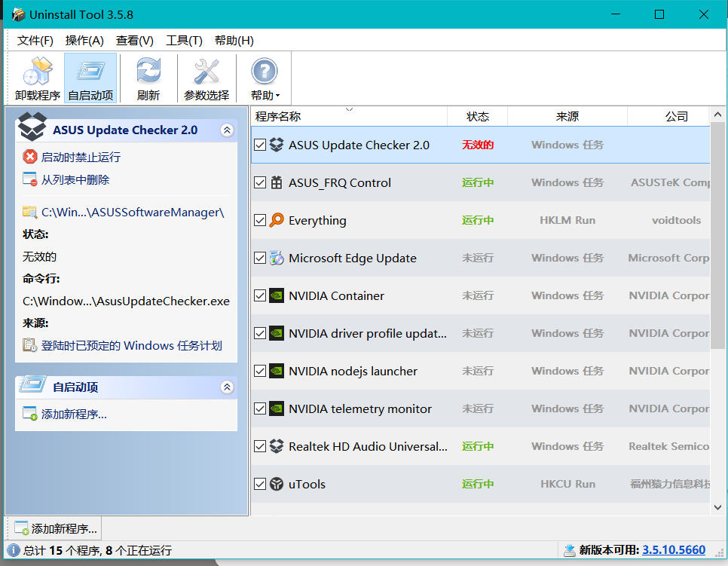Toggle the NVIDIA telemetry monitor checkbox

click(260, 408)
